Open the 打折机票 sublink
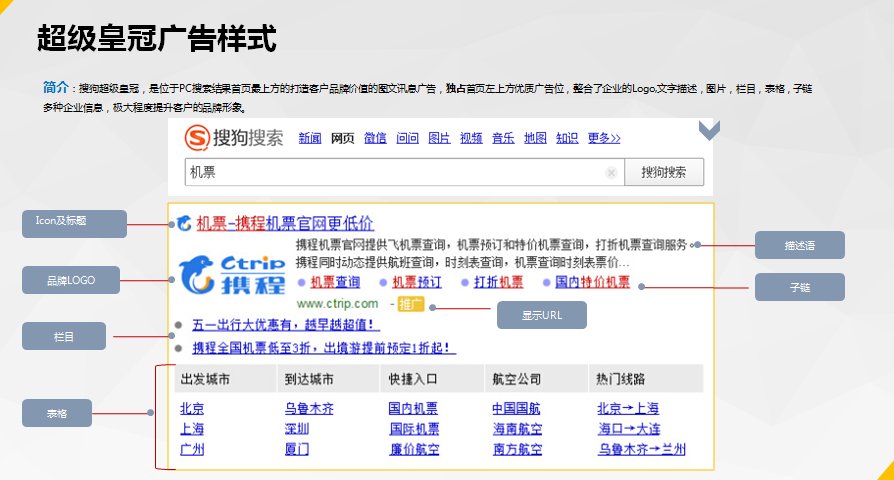The image size is (894, 480). click(498, 282)
